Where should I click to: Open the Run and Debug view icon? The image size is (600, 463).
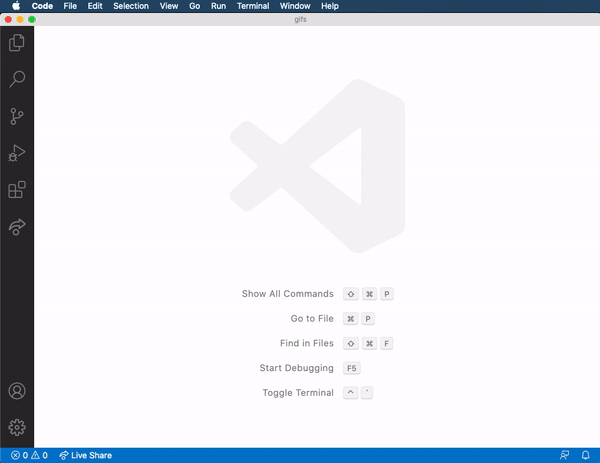16,153
